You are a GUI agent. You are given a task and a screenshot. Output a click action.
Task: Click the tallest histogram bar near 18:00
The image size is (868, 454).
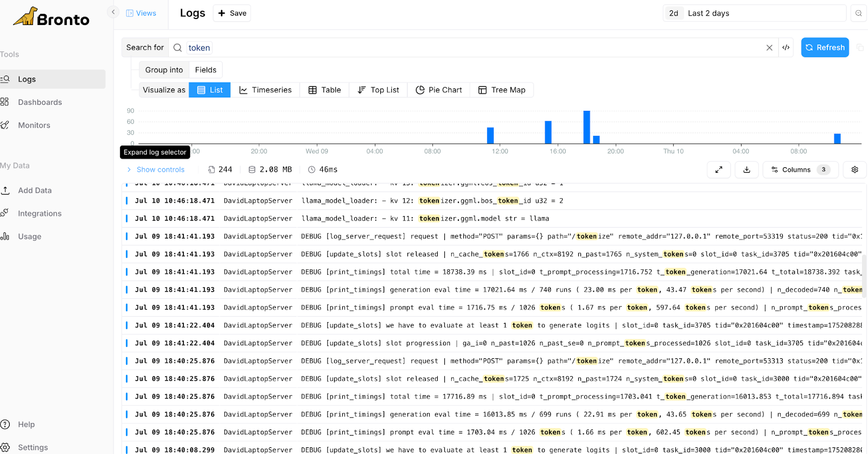pos(586,127)
